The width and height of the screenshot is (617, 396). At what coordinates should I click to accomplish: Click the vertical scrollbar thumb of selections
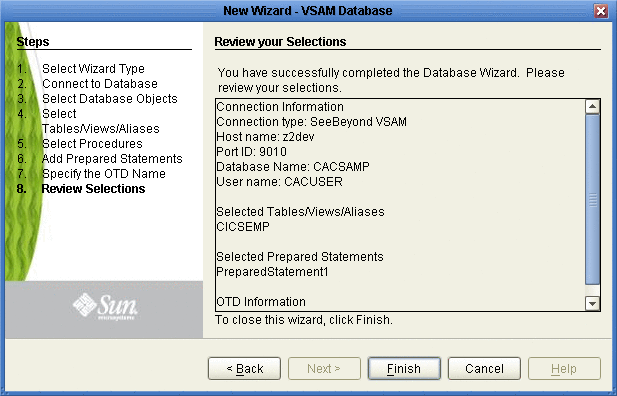(592, 199)
